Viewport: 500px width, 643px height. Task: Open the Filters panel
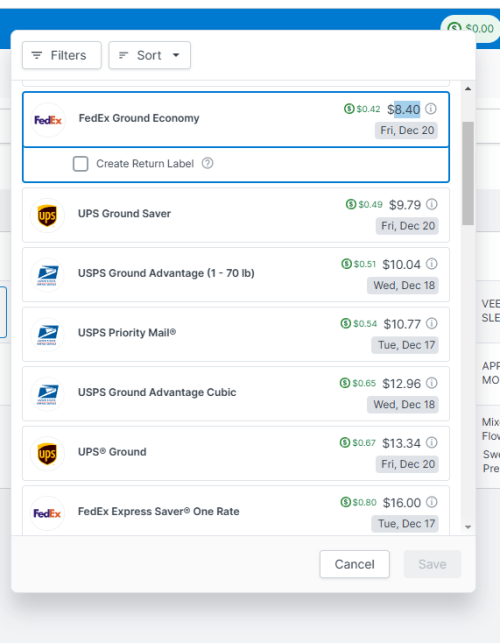pos(62,55)
